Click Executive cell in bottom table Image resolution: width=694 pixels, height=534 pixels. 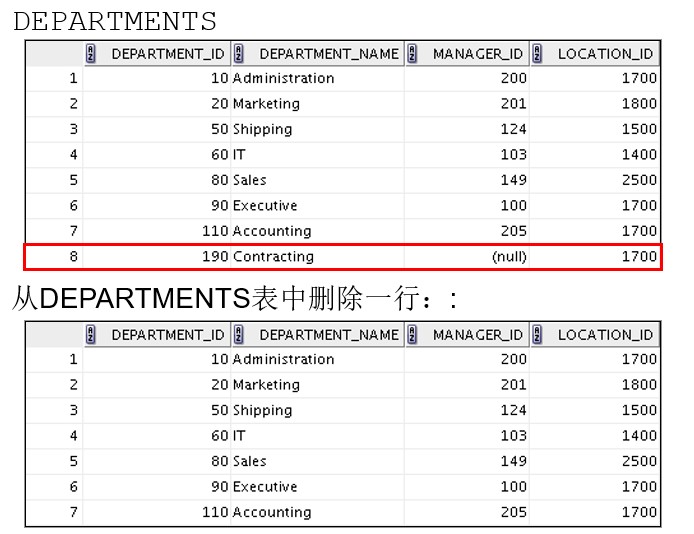317,487
